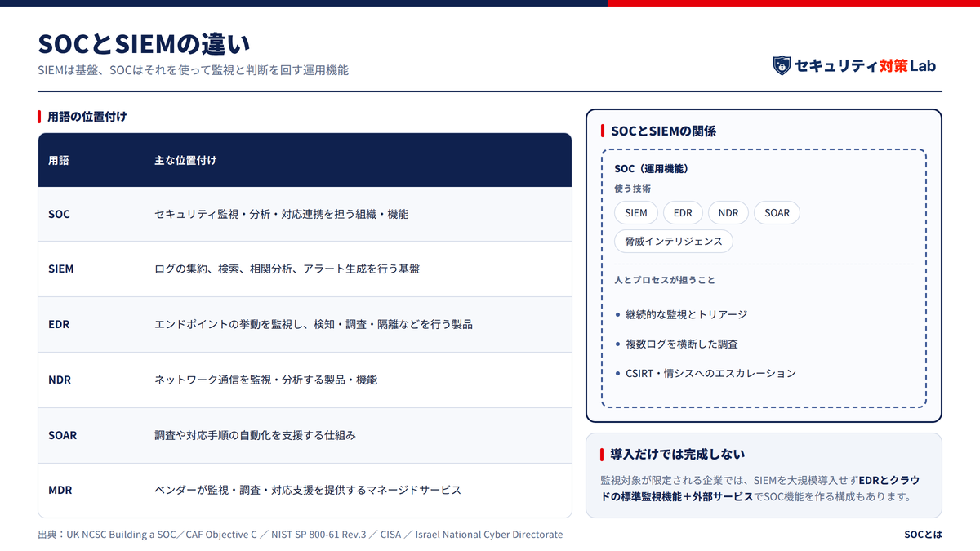Viewport: 980px width, 551px height.
Task: Click the 用語 column header
Action: [59, 161]
